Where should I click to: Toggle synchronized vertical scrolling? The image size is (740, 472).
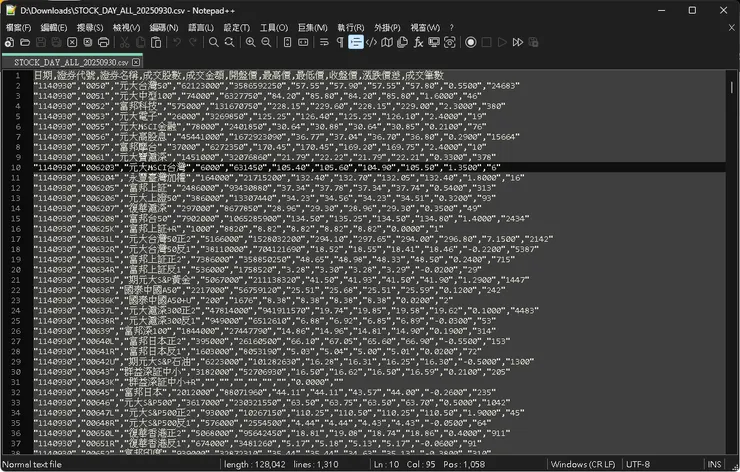coord(287,42)
